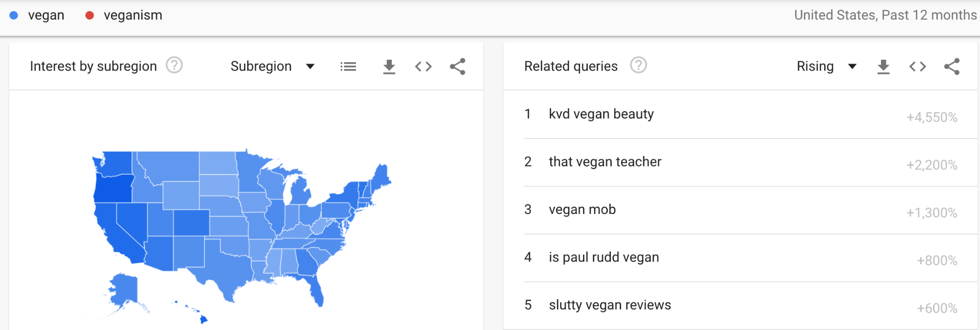Select the red veganism term dot
This screenshot has width=980, height=330.
click(x=90, y=15)
